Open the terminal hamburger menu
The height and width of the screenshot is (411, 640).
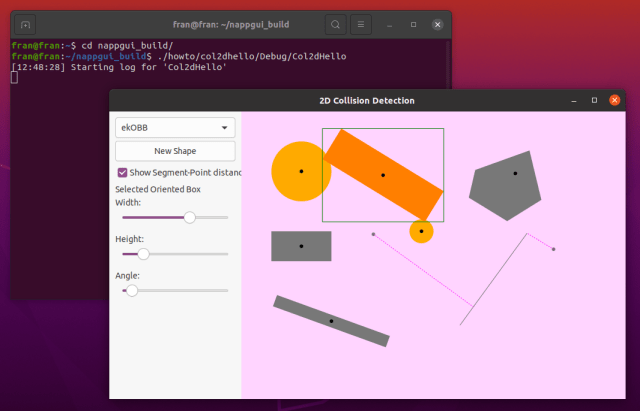pyautogui.click(x=361, y=23)
